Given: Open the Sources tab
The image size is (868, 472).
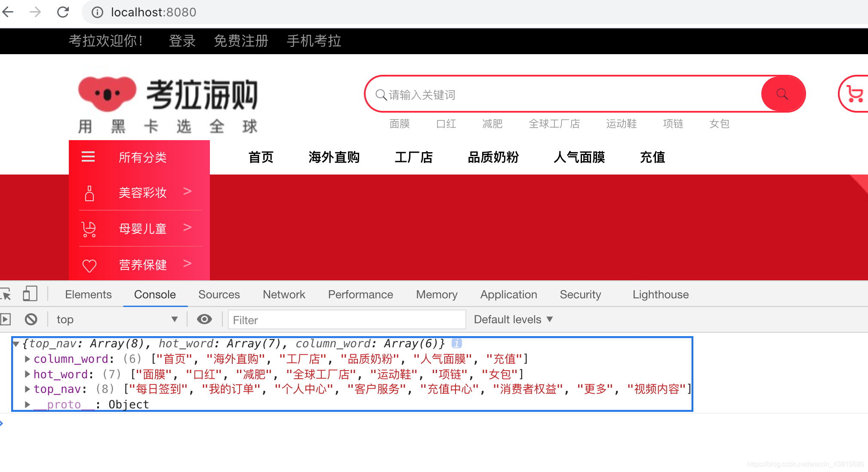Looking at the screenshot, I should tap(219, 294).
